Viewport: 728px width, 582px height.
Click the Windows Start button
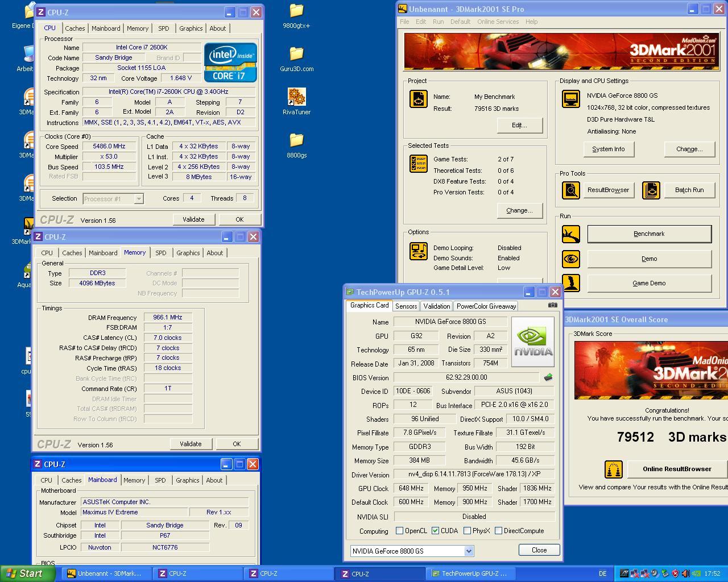pyautogui.click(x=28, y=573)
